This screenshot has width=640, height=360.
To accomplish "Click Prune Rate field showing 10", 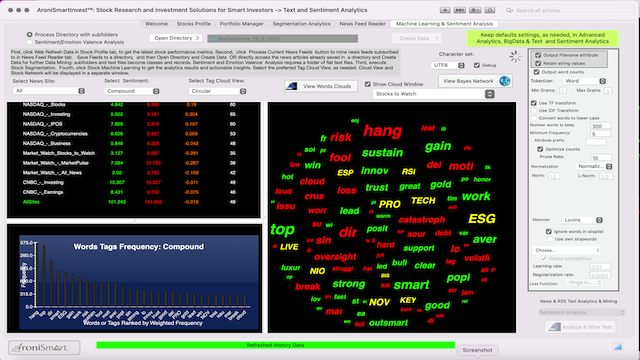I will (601, 158).
